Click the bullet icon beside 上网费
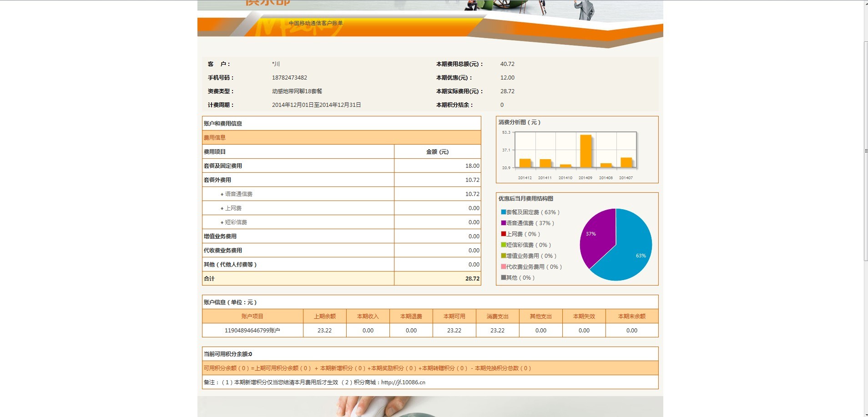 point(222,208)
